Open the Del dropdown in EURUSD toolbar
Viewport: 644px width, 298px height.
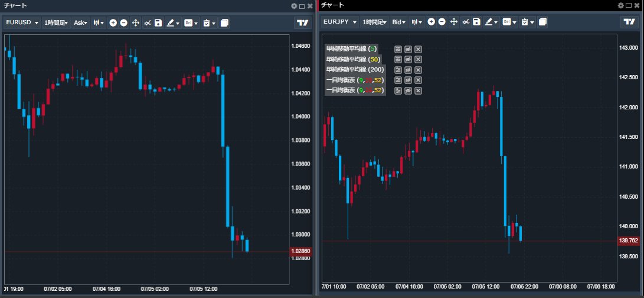coord(191,23)
